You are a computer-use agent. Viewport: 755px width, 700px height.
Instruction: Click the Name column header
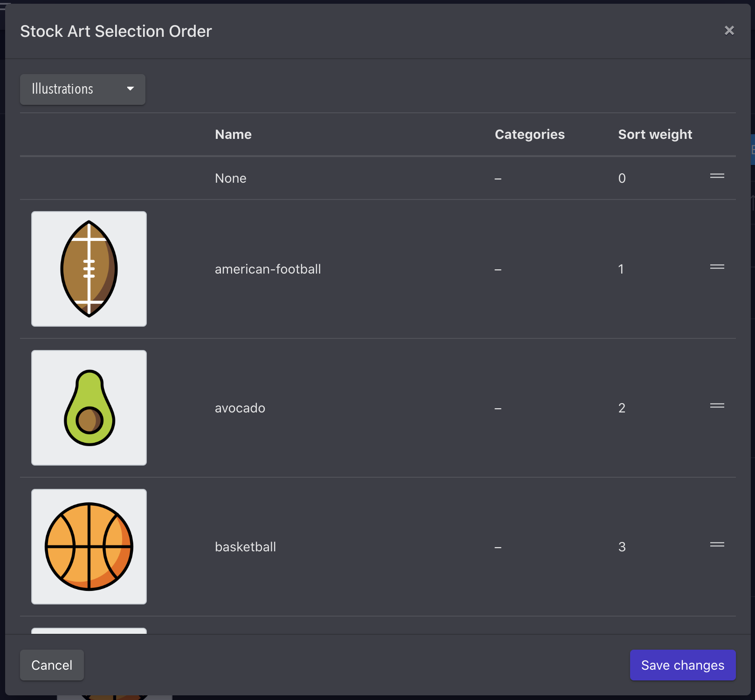[233, 134]
